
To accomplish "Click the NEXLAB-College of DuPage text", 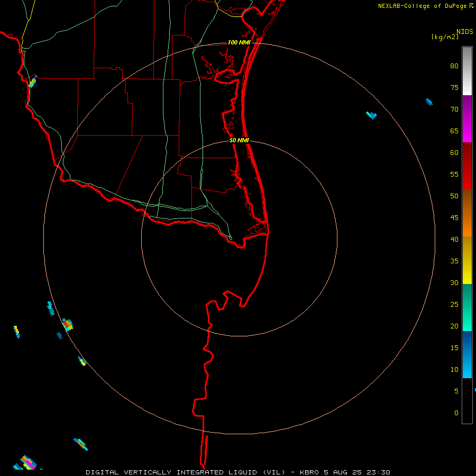I will pyautogui.click(x=423, y=6).
